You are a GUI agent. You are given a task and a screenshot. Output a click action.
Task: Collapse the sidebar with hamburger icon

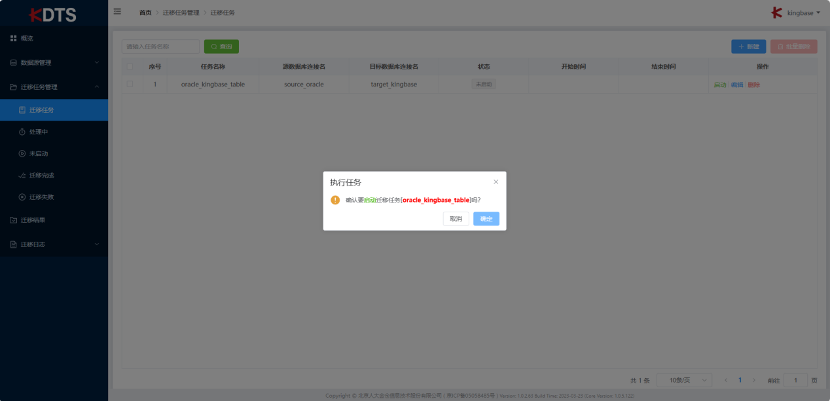118,12
